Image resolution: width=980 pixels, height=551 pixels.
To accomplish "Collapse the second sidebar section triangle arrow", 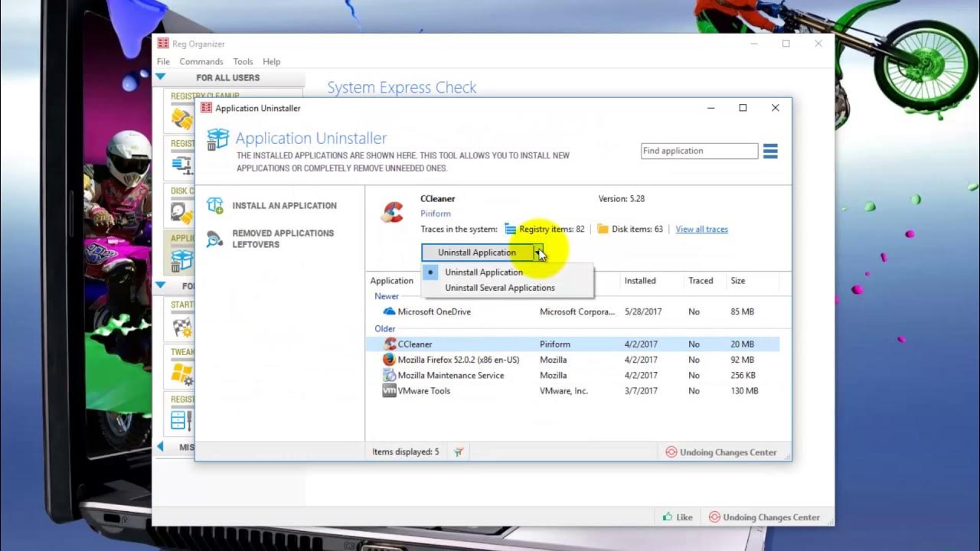I will click(160, 285).
